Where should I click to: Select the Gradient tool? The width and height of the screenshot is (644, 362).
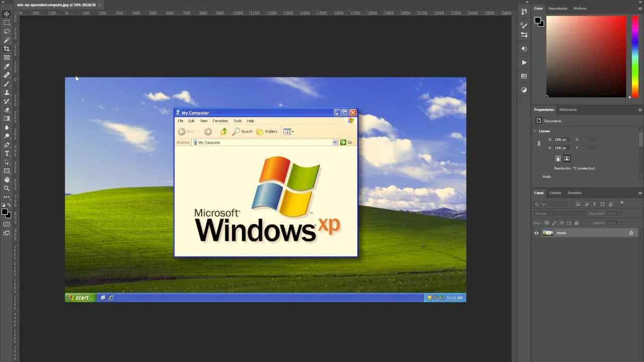click(x=7, y=119)
